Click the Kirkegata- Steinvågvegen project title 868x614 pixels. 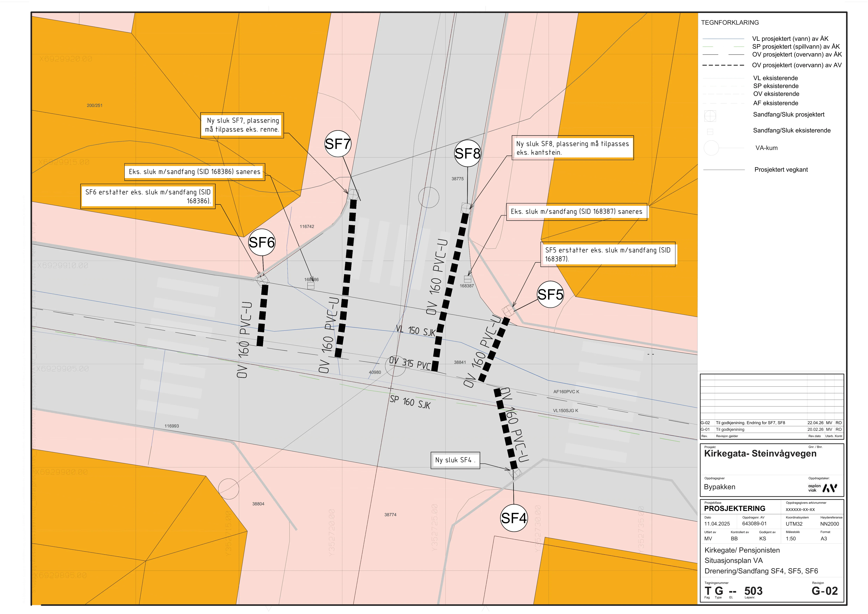[760, 453]
